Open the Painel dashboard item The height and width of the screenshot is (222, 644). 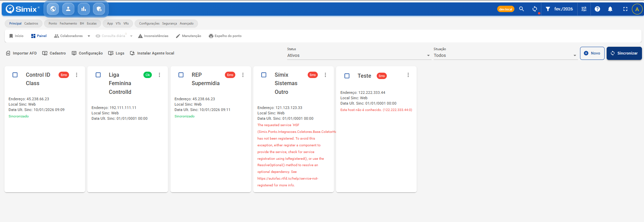pyautogui.click(x=39, y=36)
